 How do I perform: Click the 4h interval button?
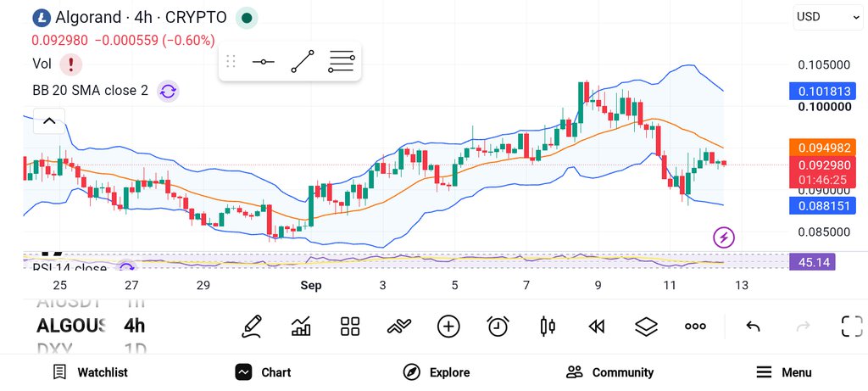coord(135,325)
